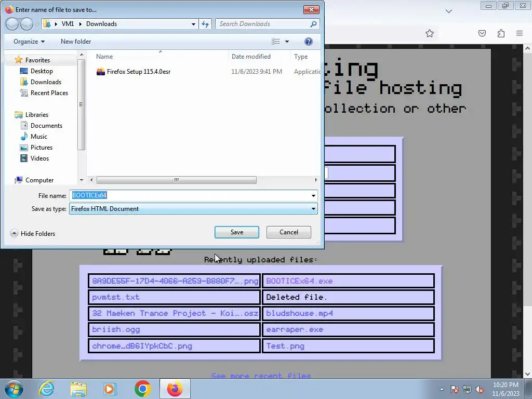Click the List all tabs chevron in Firefox
This screenshot has width=532, height=399.
449,11
